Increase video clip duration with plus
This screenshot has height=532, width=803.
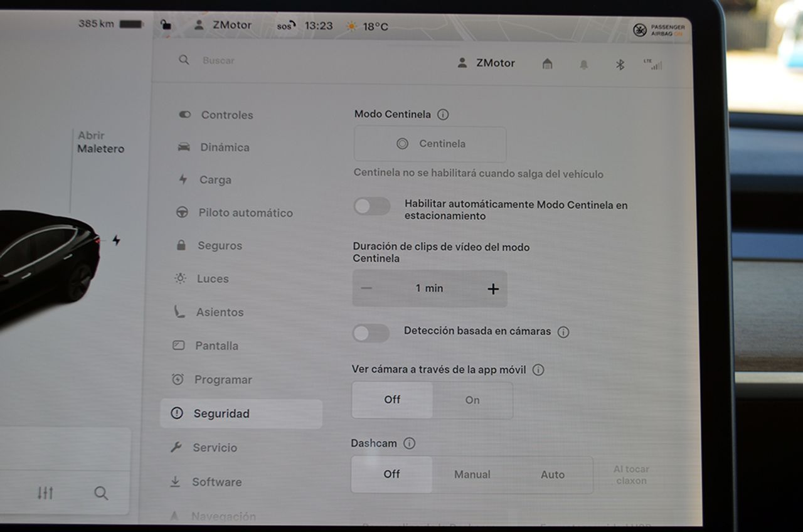493,288
